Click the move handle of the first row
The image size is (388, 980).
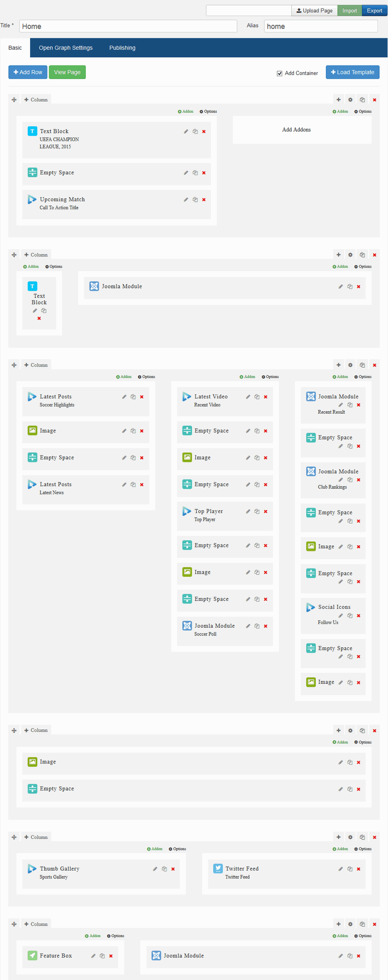coord(14,100)
